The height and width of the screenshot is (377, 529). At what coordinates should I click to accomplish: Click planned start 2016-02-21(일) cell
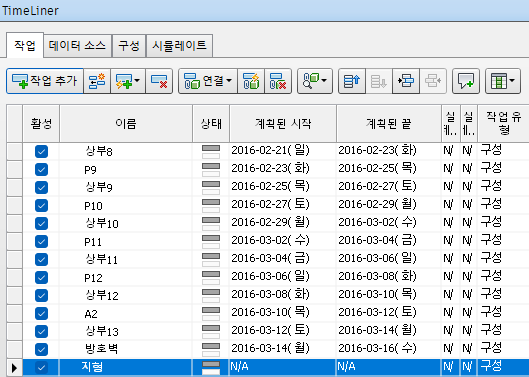pos(283,151)
